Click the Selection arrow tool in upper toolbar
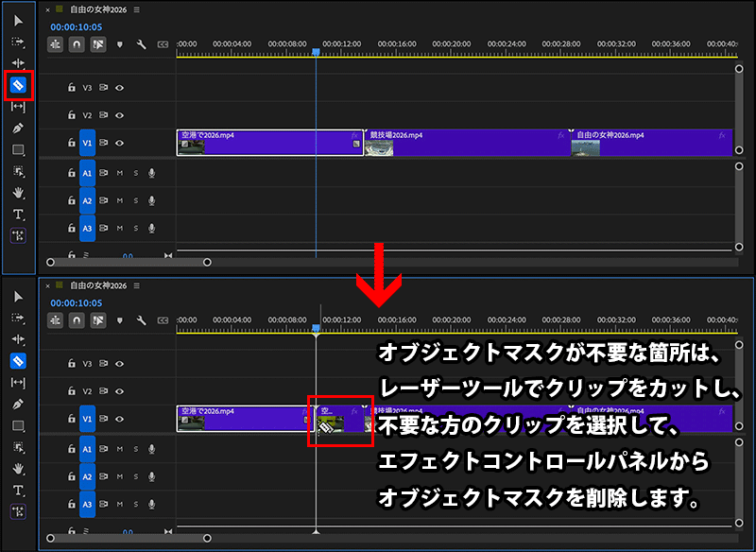This screenshot has width=756, height=552. pyautogui.click(x=18, y=21)
